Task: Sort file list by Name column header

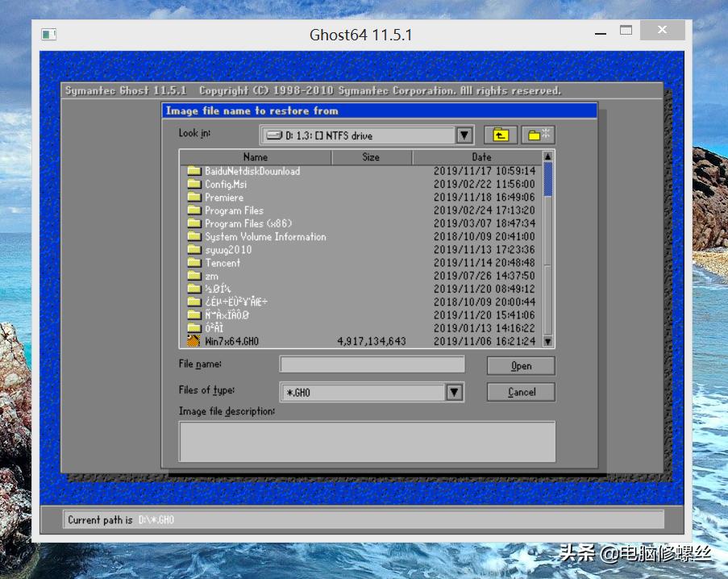Action: point(255,157)
